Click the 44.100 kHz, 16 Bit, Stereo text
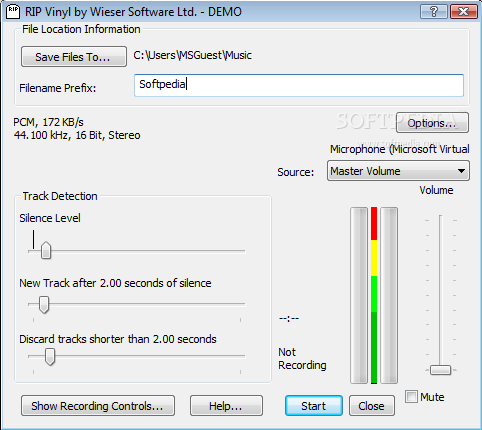482x430 pixels. 77,135
